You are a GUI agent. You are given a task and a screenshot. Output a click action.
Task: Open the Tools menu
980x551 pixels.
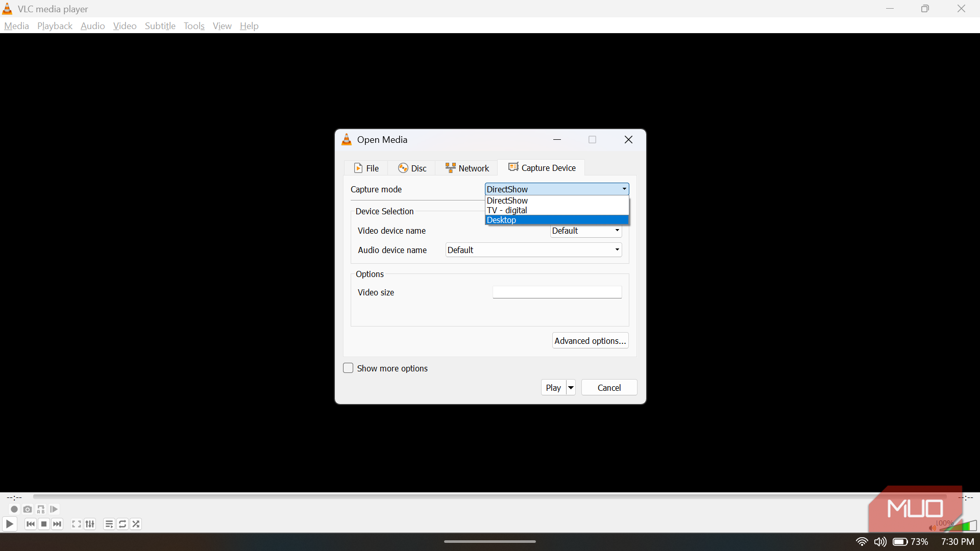pyautogui.click(x=194, y=26)
